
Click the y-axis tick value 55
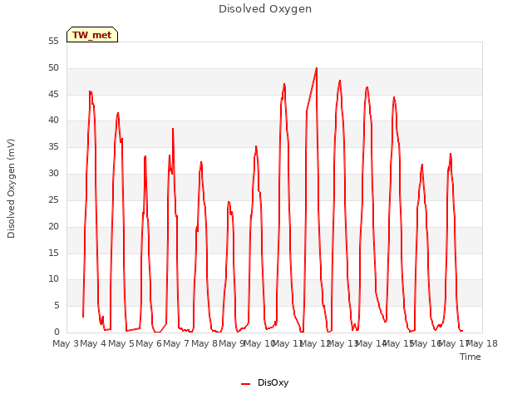point(53,41)
